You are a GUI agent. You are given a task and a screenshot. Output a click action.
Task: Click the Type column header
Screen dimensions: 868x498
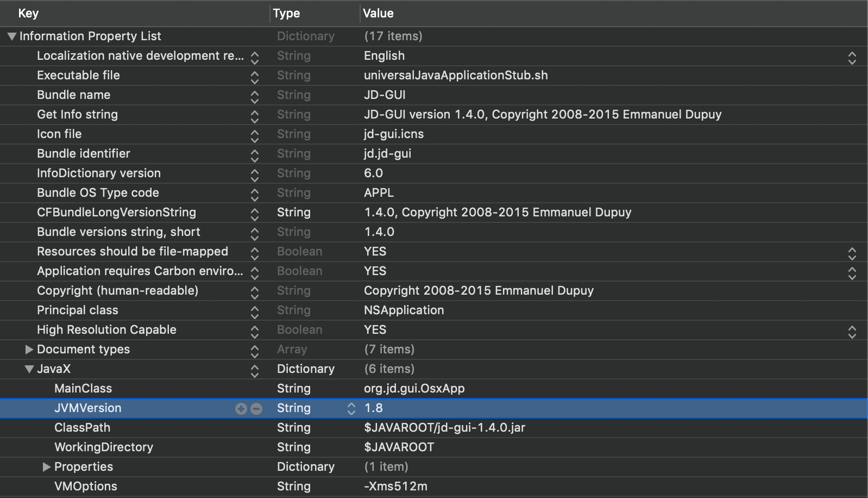286,13
